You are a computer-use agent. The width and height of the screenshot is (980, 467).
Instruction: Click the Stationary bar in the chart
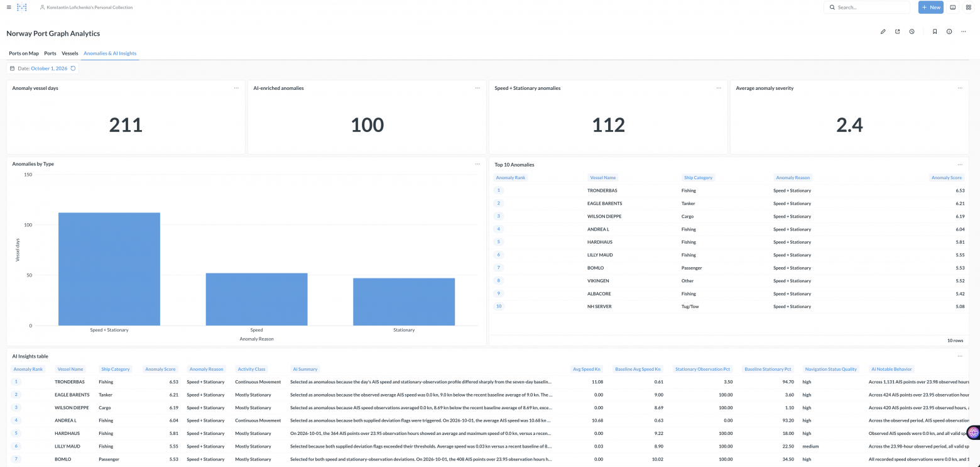coord(404,302)
